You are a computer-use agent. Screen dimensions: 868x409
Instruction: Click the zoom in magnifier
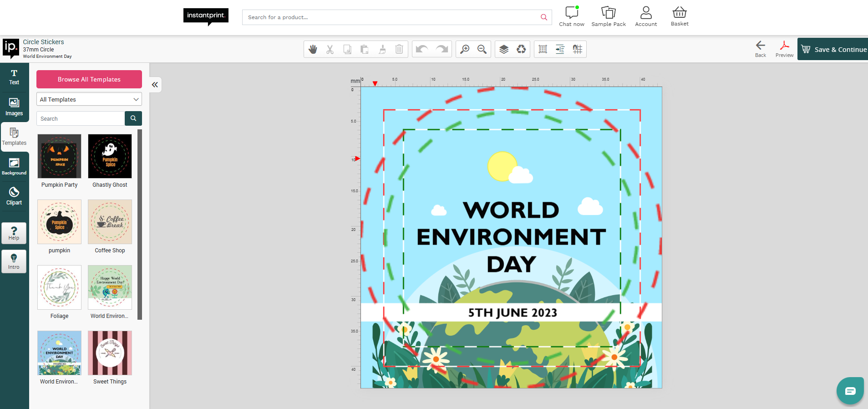coord(465,49)
